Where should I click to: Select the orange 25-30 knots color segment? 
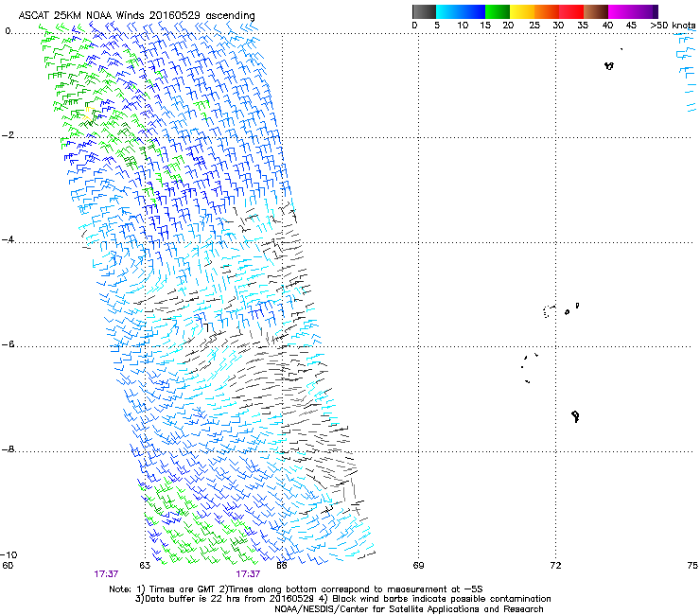click(547, 11)
